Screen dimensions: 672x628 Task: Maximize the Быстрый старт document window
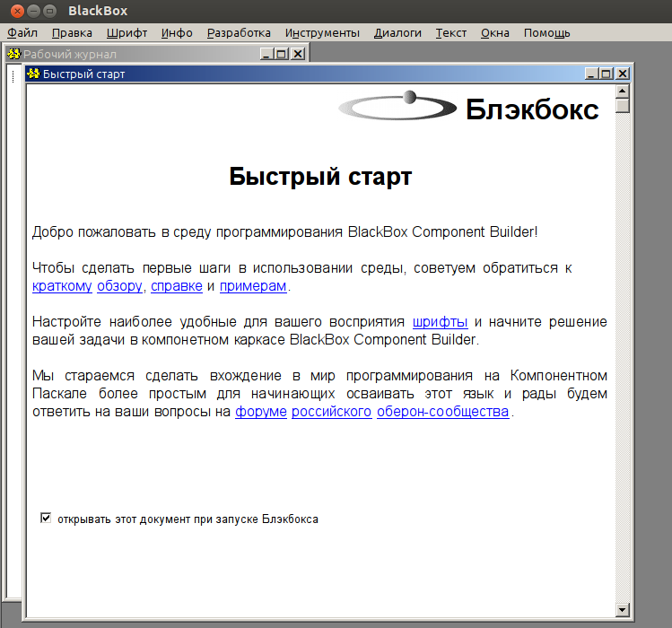pyautogui.click(x=607, y=74)
